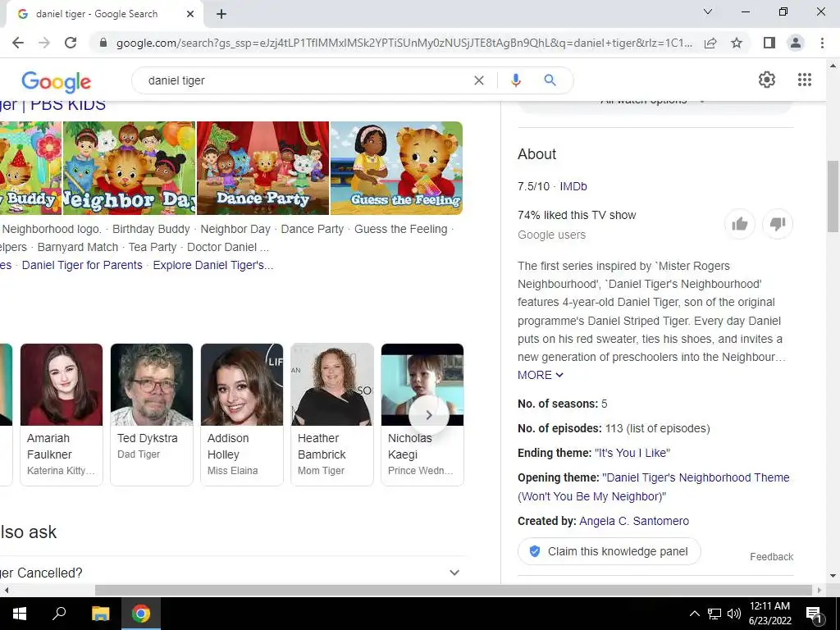840x630 pixels.
Task: Share this page via share icon
Action: (710, 43)
